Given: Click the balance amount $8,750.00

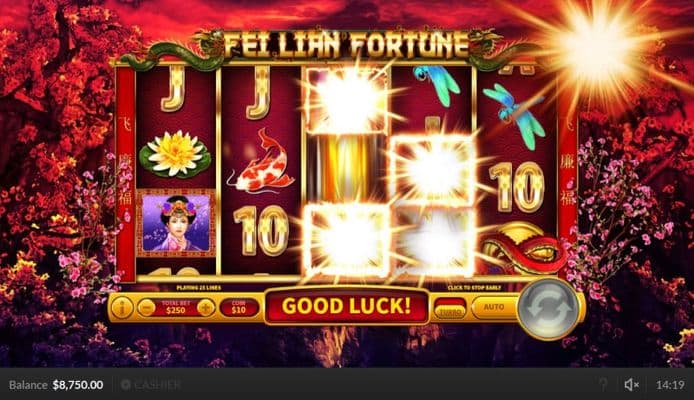Looking at the screenshot, I should (78, 385).
